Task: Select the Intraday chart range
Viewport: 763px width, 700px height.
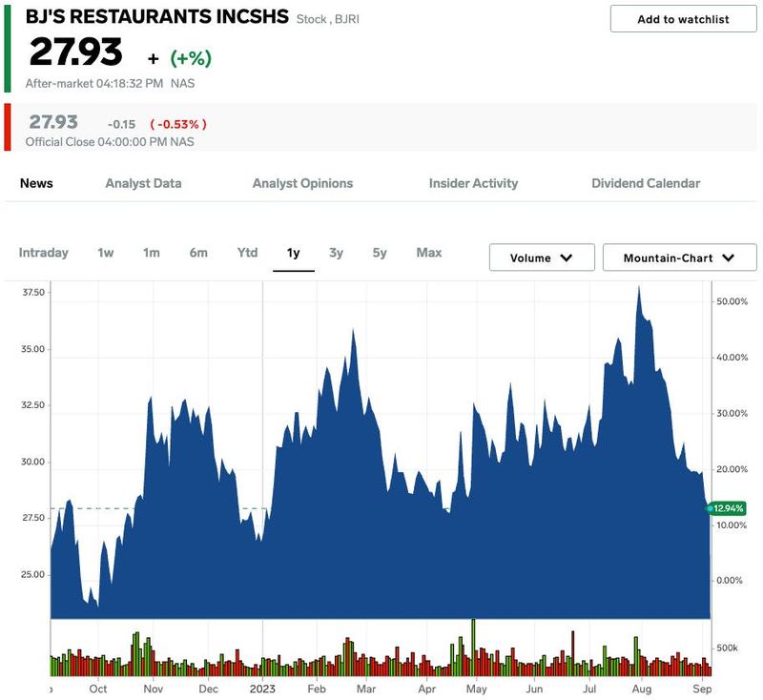Action: 43,253
